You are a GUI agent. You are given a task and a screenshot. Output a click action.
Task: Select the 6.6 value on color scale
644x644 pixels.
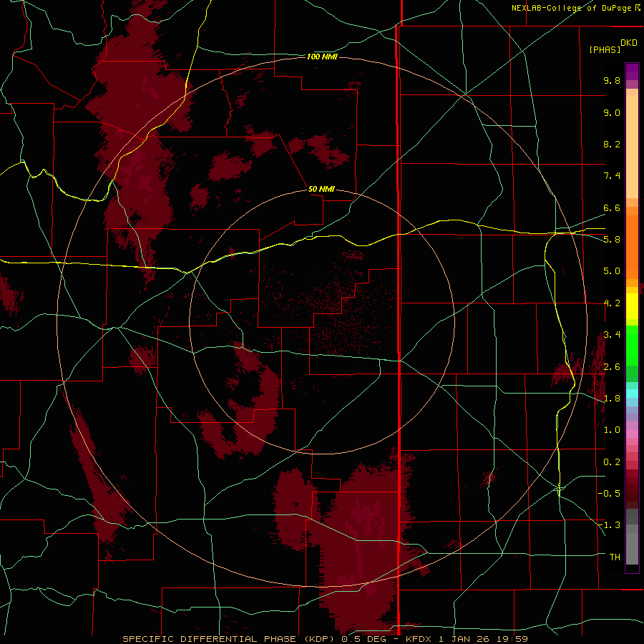pos(612,208)
